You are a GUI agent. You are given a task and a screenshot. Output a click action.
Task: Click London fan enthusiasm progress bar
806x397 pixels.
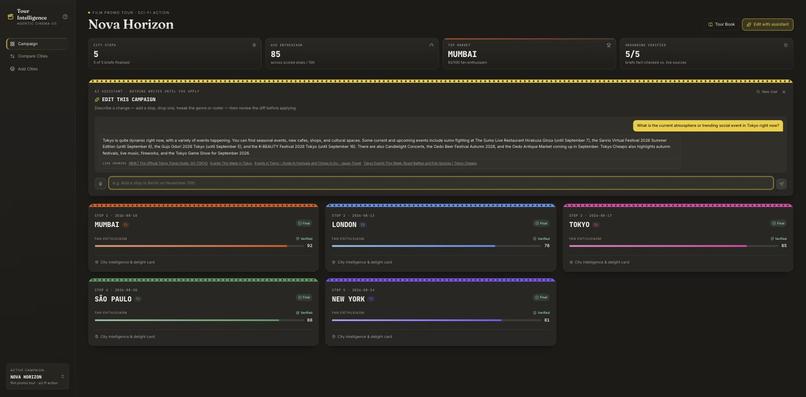coord(436,246)
